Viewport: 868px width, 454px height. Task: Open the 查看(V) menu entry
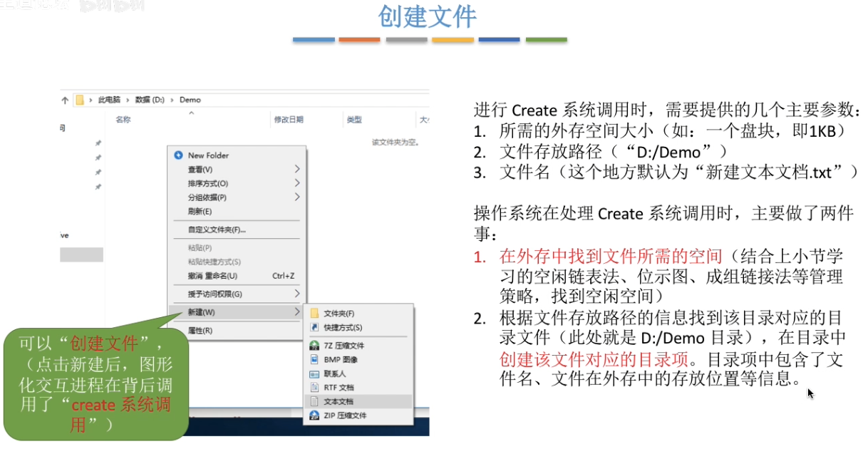pos(237,169)
